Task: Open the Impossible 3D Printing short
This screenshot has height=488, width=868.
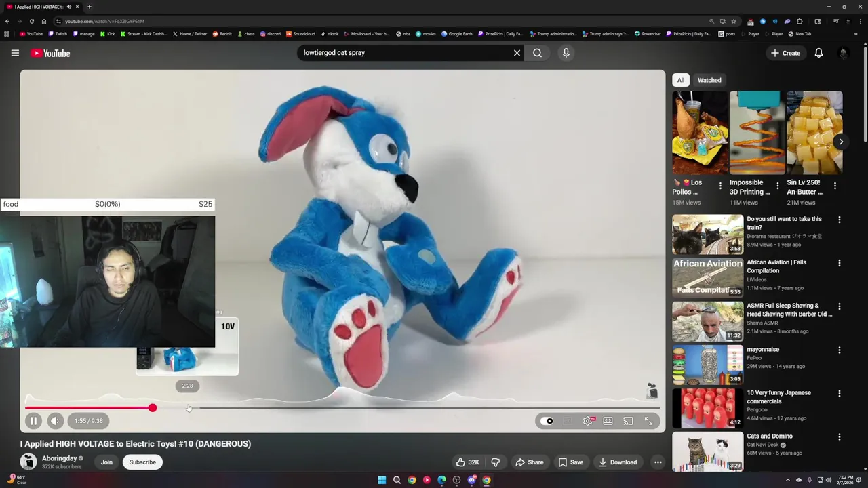Action: tap(757, 133)
